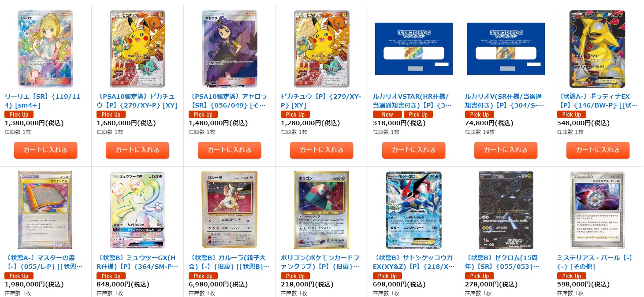Click the New badge on ルカリオVSTAR
This screenshot has height=297, width=644.
(387, 114)
